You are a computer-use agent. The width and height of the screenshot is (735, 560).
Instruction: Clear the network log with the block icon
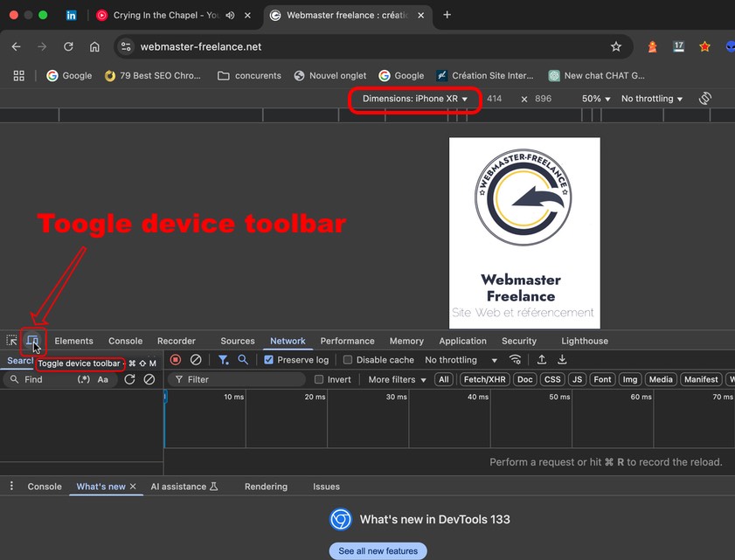196,359
